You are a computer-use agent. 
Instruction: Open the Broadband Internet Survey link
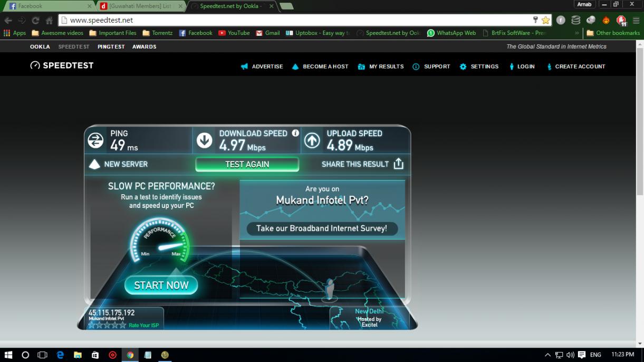tap(322, 228)
